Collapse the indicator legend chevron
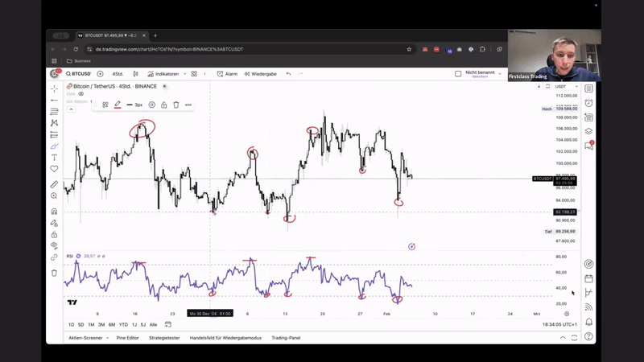Screen dimensions: 644x362 [x=71, y=109]
